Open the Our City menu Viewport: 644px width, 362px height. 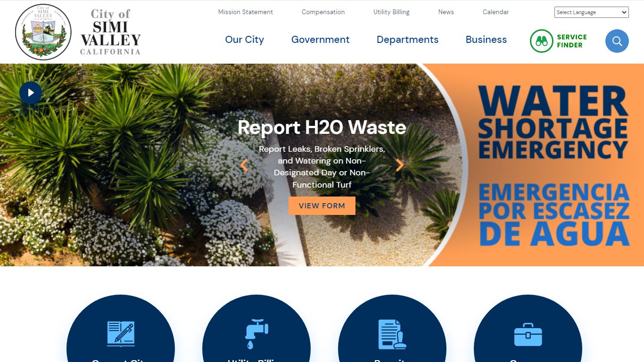coord(244,40)
